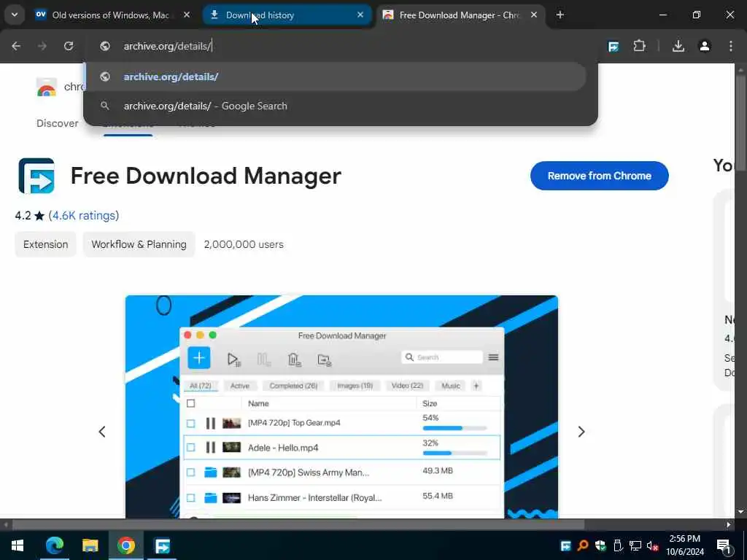Open the tab search dropdown arrow
This screenshot has height=560, width=747.
[15, 15]
